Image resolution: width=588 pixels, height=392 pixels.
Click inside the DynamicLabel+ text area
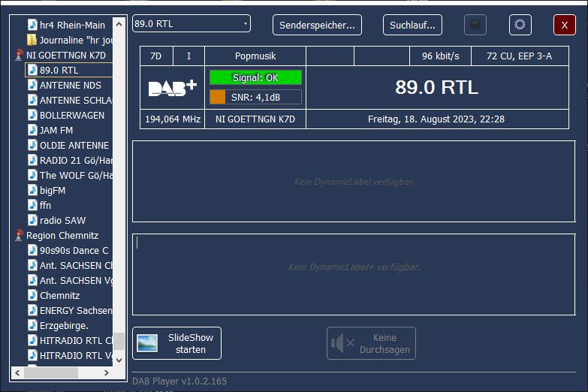point(354,274)
